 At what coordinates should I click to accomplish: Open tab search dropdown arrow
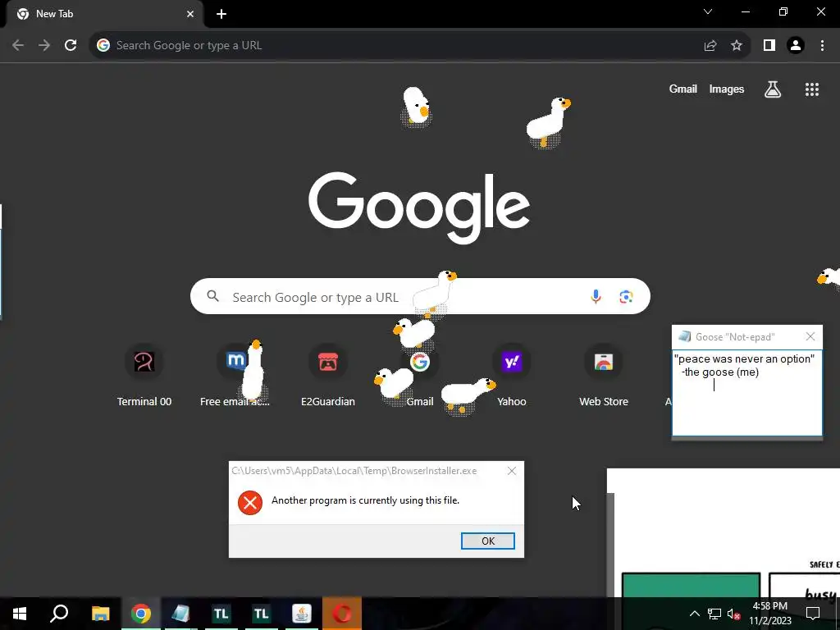(708, 11)
